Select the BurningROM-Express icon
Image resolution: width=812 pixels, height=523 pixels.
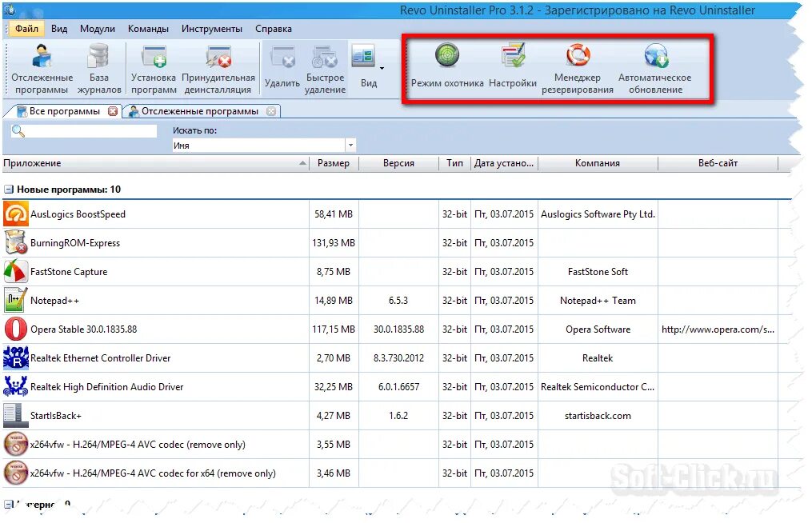(15, 242)
